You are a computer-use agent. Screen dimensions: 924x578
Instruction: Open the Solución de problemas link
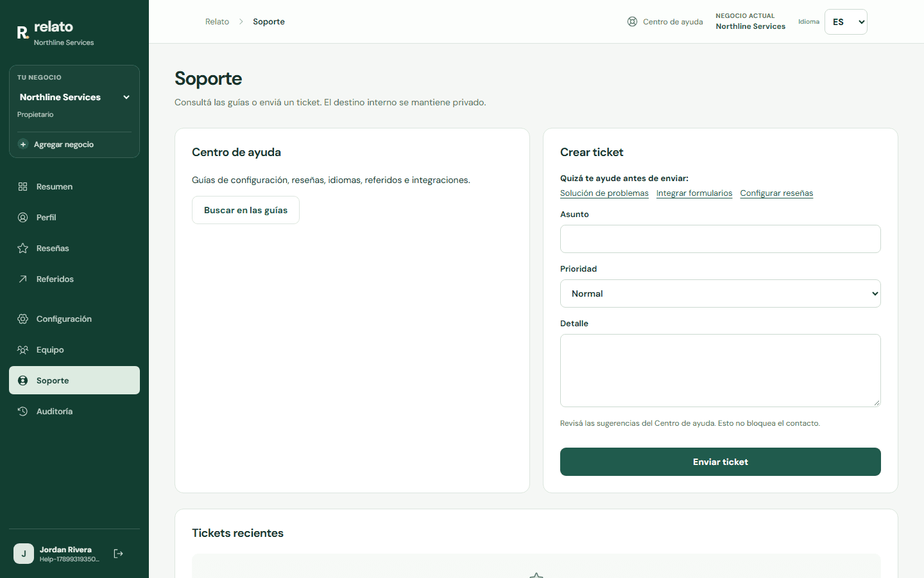[x=604, y=193]
